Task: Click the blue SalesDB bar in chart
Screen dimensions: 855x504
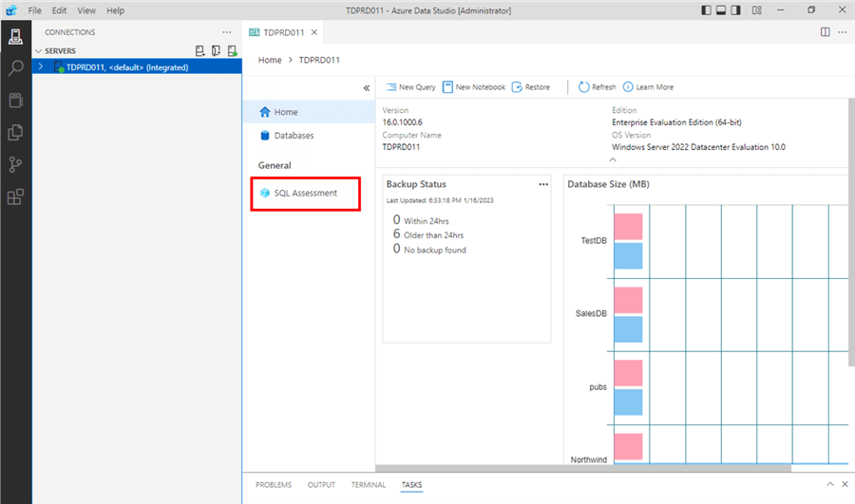Action: 628,329
